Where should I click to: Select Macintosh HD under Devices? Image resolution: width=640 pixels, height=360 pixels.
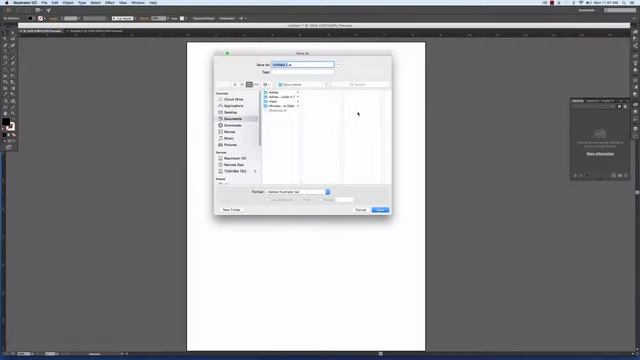pyautogui.click(x=235, y=158)
